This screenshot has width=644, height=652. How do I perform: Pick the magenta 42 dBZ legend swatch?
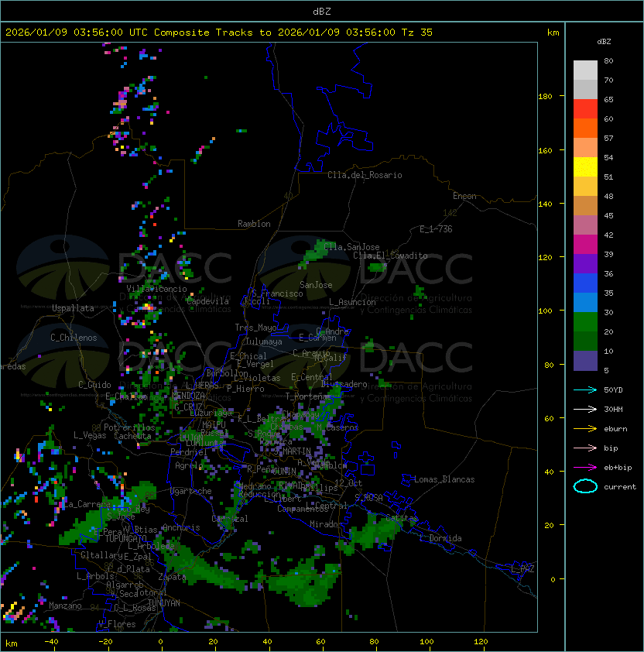tap(585, 244)
